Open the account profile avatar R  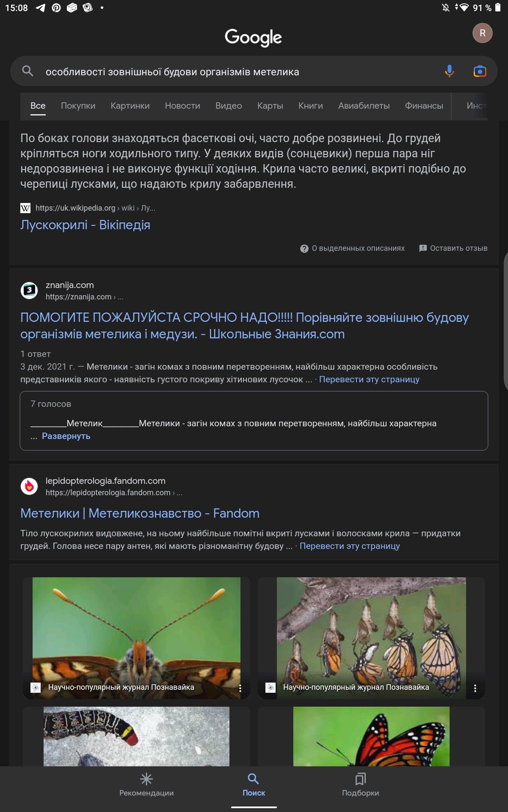coord(482,33)
